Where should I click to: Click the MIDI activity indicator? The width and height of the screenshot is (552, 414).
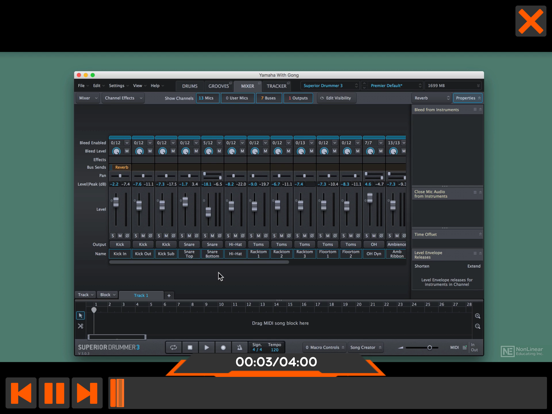(x=464, y=347)
